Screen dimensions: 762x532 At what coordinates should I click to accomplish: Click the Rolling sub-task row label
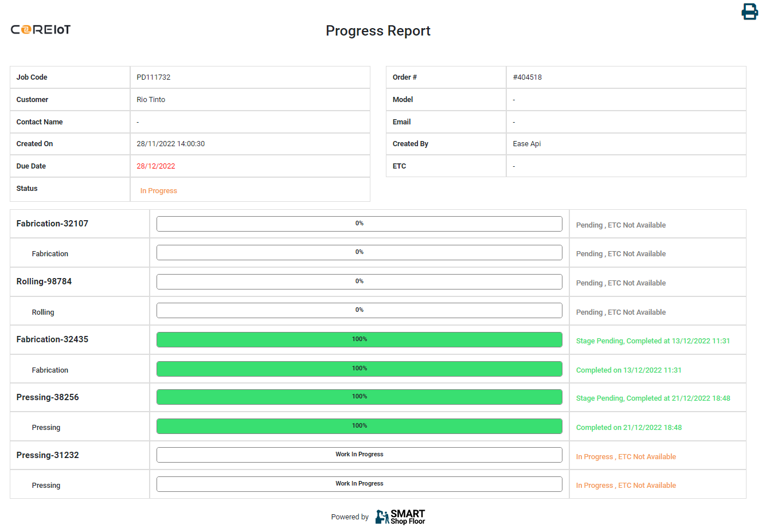point(43,312)
